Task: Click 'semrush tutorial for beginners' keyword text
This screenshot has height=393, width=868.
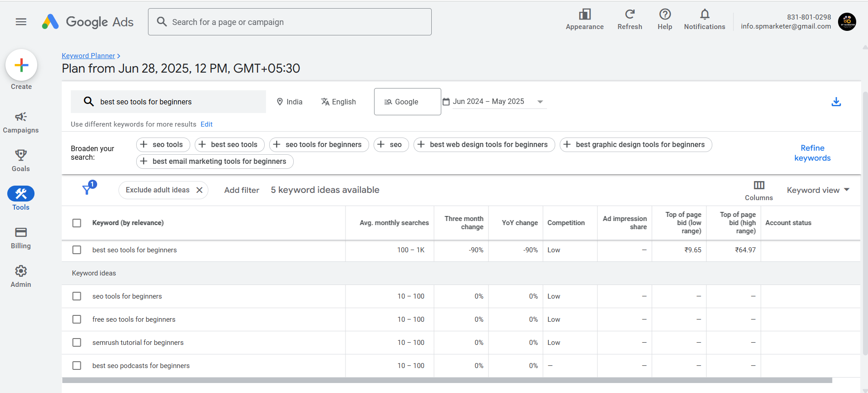Action: click(x=138, y=343)
